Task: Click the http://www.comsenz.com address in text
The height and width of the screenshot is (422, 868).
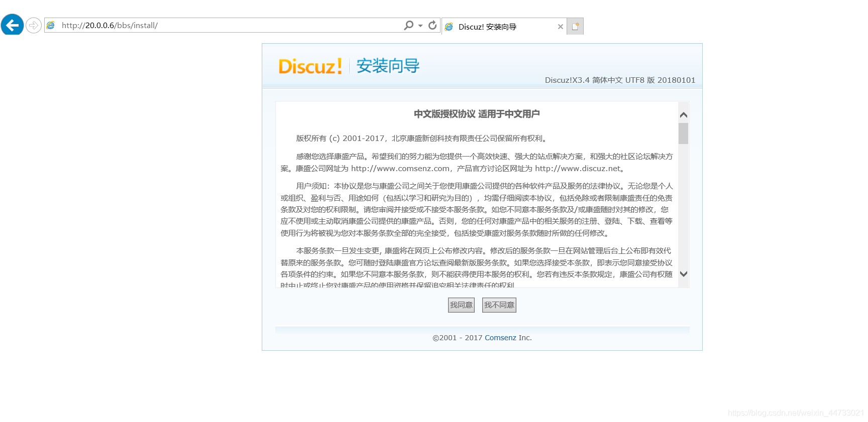Action: (x=400, y=169)
